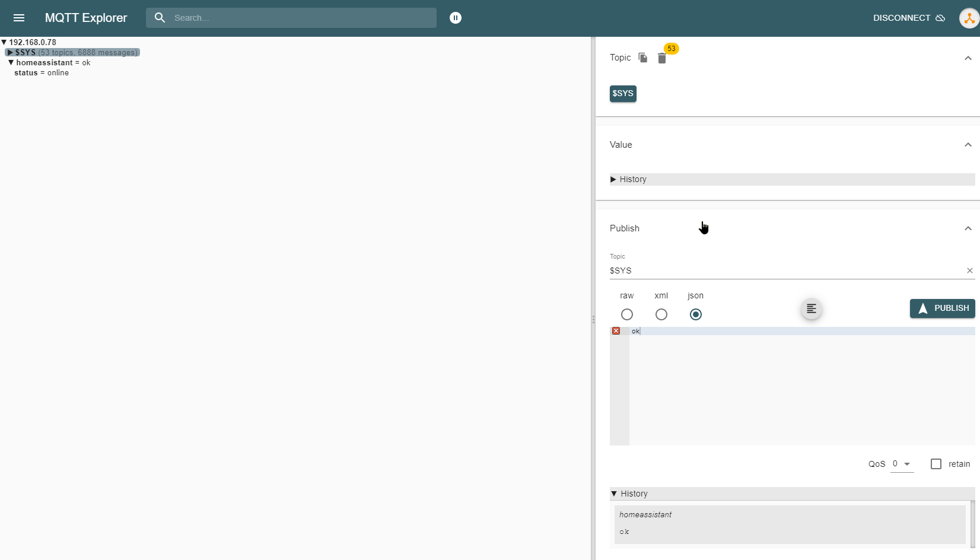Collapse the Publish panel chevron
The height and width of the screenshot is (560, 980).
click(968, 228)
